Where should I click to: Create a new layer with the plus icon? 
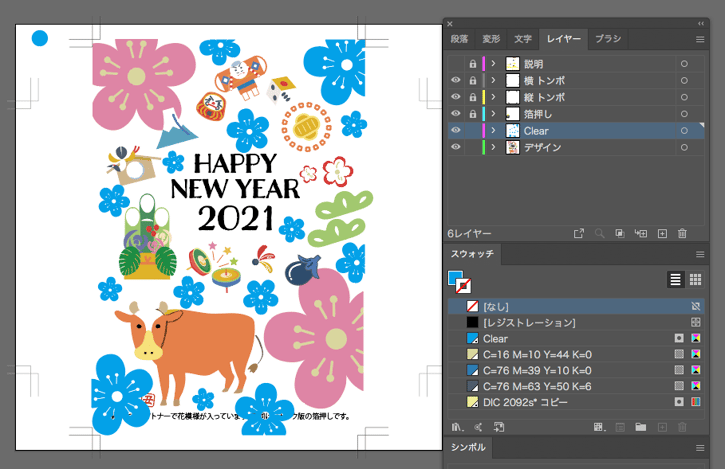(662, 233)
